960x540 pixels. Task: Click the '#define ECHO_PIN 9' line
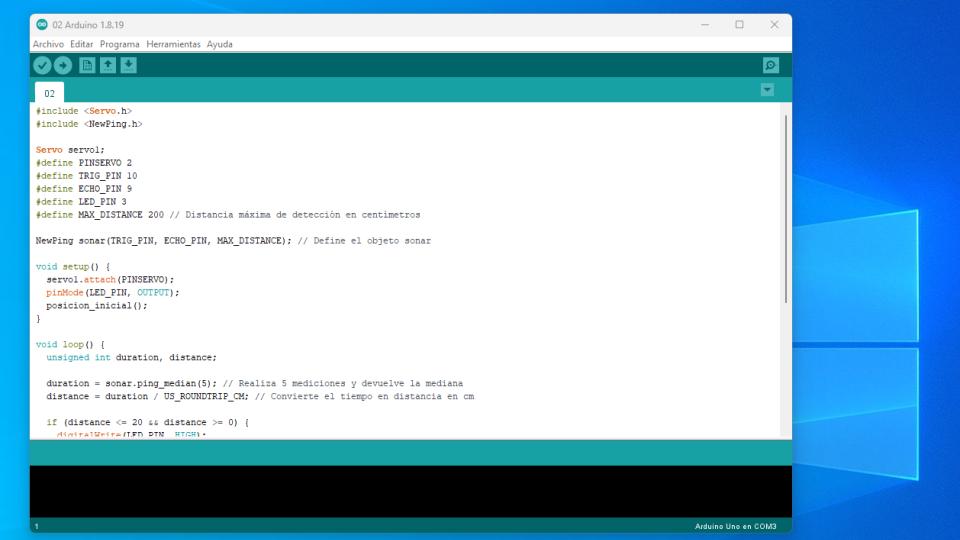click(83, 189)
